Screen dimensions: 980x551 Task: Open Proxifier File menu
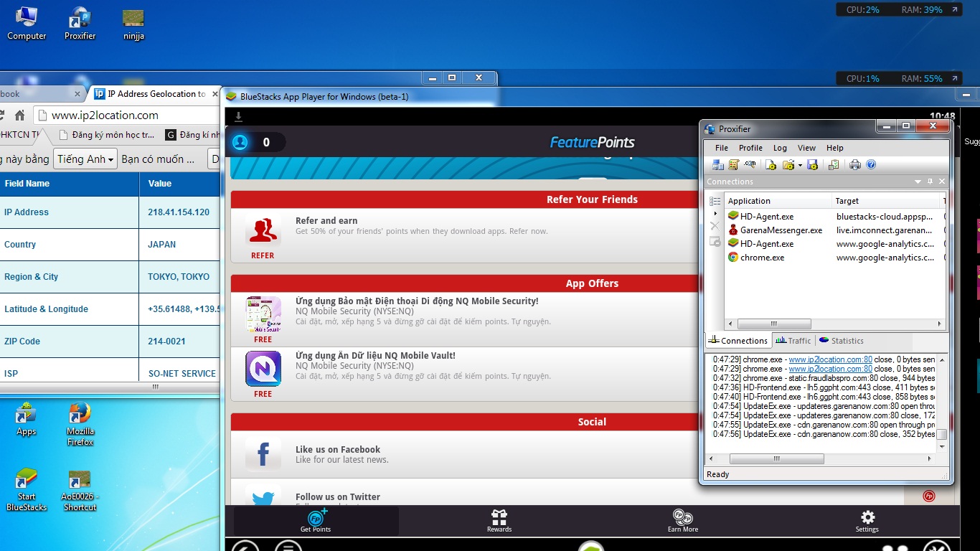click(722, 148)
